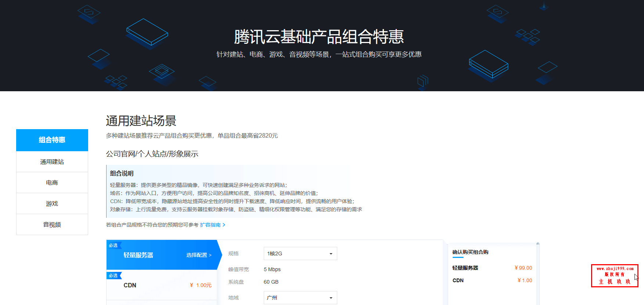Select the CDN product row
This screenshot has height=305, width=644.
click(162, 285)
